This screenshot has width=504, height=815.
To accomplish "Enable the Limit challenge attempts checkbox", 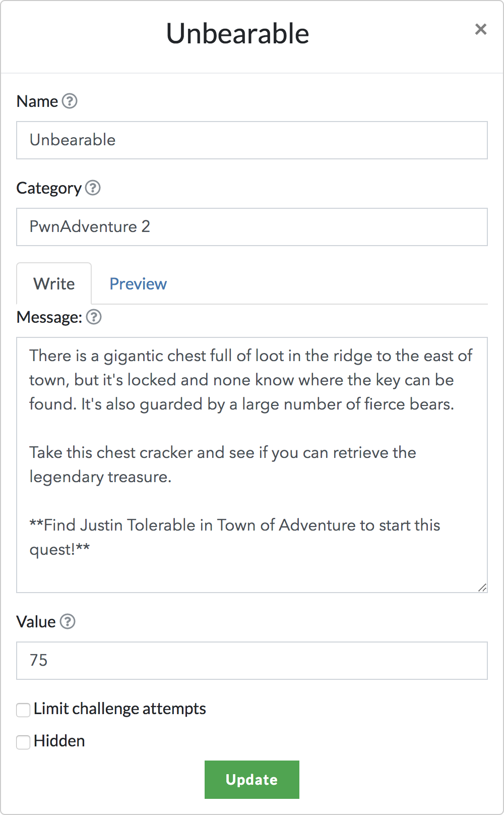I will coord(23,710).
